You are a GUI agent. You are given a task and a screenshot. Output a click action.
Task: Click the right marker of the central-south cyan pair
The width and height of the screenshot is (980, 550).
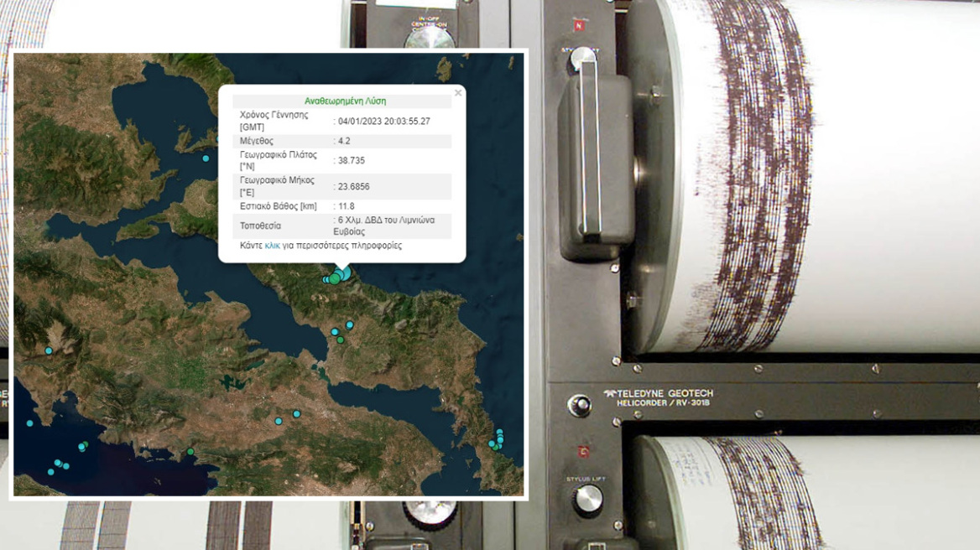296,414
